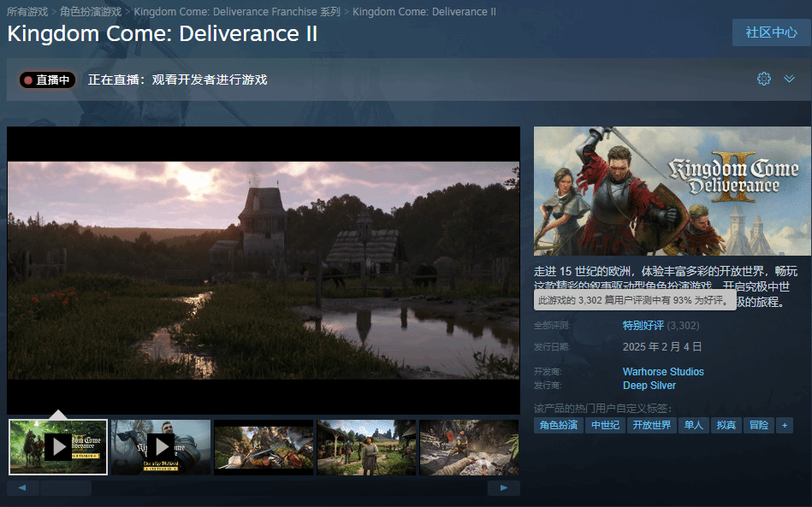Click the red 直播中 live indicator badge

[48, 80]
